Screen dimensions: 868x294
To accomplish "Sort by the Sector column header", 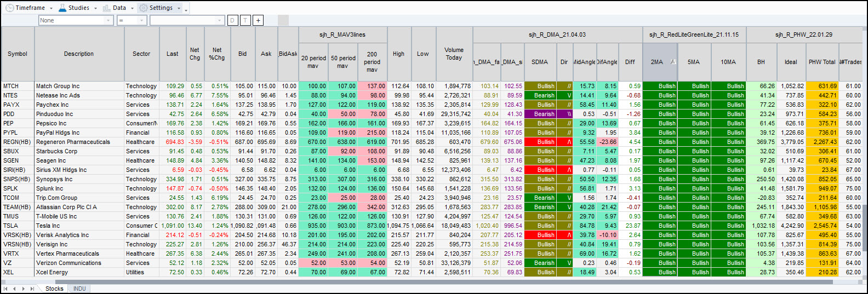I will (x=141, y=54).
